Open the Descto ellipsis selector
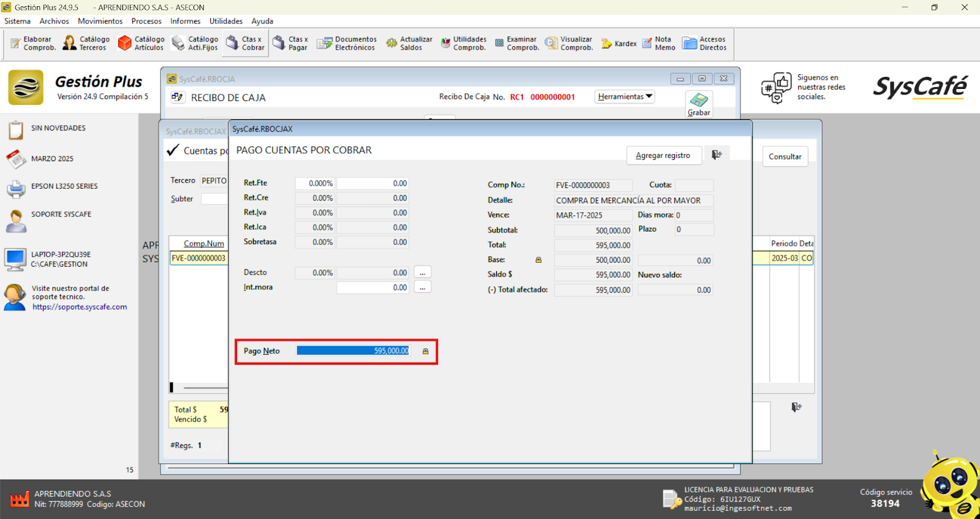The width and height of the screenshot is (980, 519). pyautogui.click(x=422, y=273)
